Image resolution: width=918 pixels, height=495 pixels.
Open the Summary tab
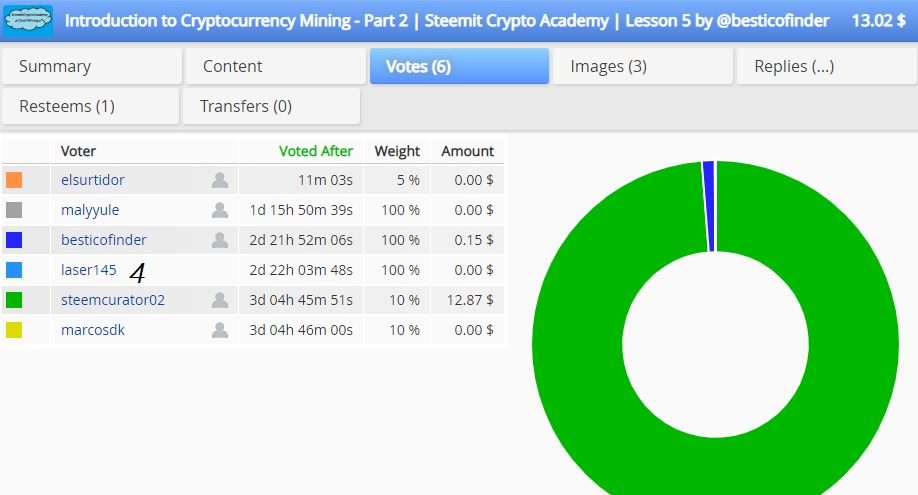92,66
